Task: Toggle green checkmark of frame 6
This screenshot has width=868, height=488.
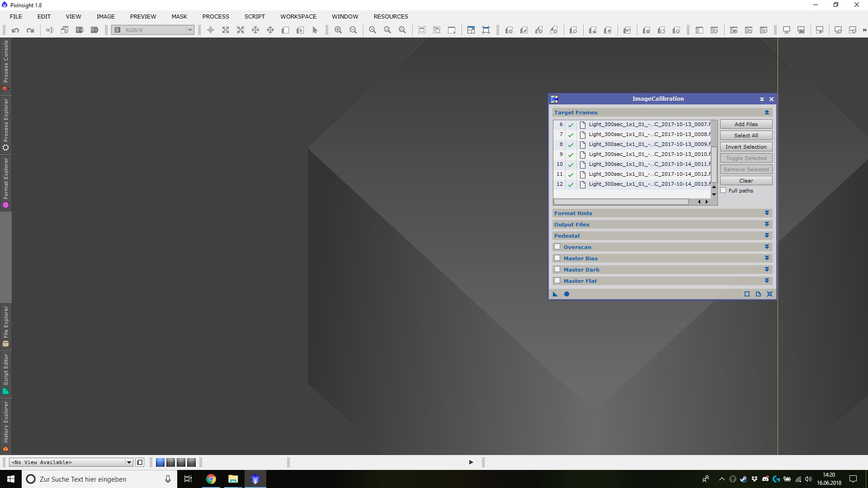Action: point(571,125)
